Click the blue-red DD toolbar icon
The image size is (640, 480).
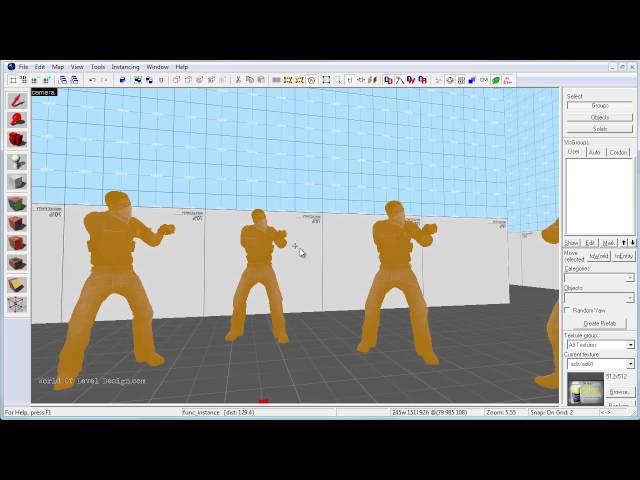pos(388,80)
